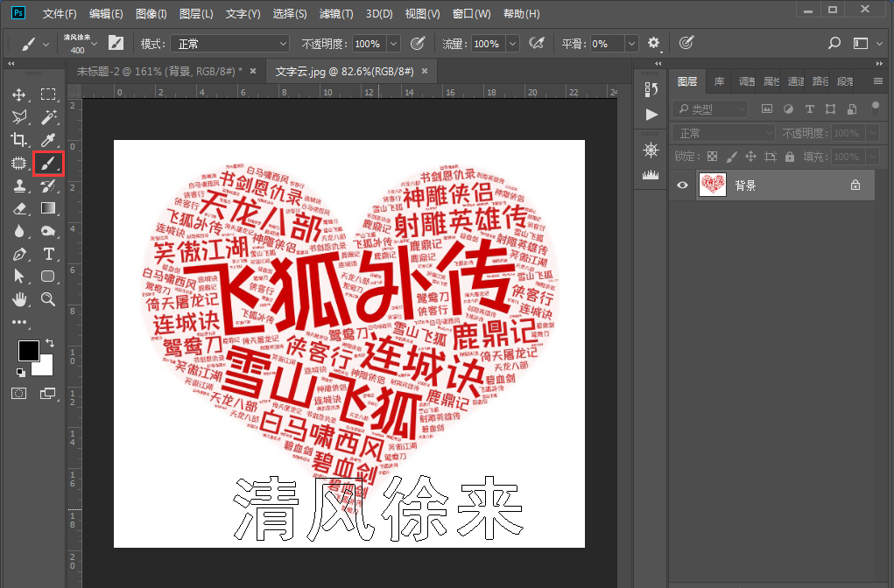This screenshot has height=588, width=894.
Task: Select the Path Selection arrow tool
Action: pos(18,276)
